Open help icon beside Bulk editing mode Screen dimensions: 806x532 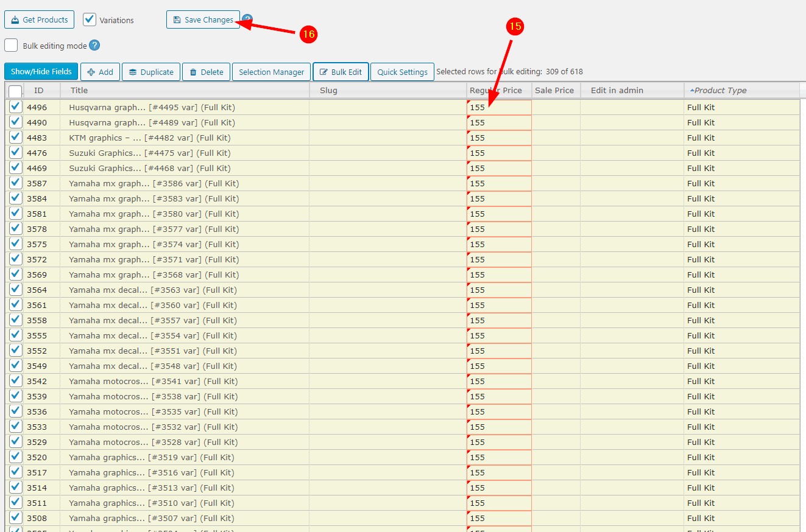[94, 46]
